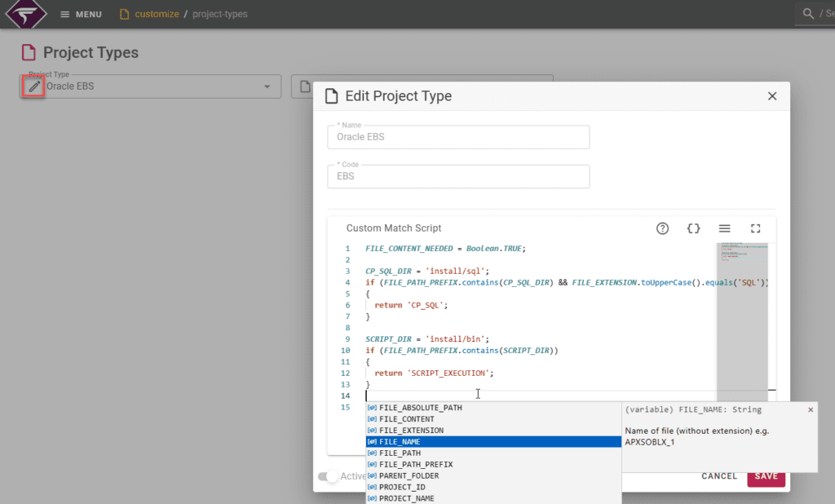
Task: Click code line 1 FILE_CONTENT_NEEDED
Action: point(445,249)
